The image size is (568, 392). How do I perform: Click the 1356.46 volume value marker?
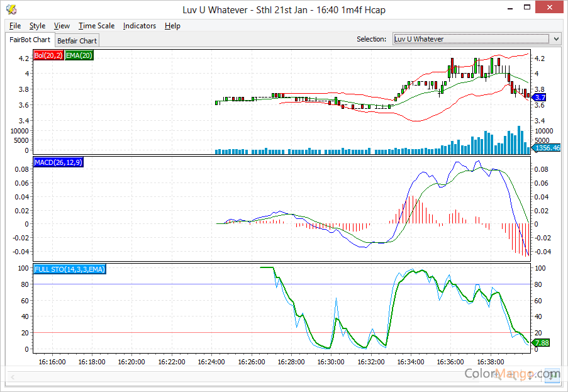tap(547, 148)
